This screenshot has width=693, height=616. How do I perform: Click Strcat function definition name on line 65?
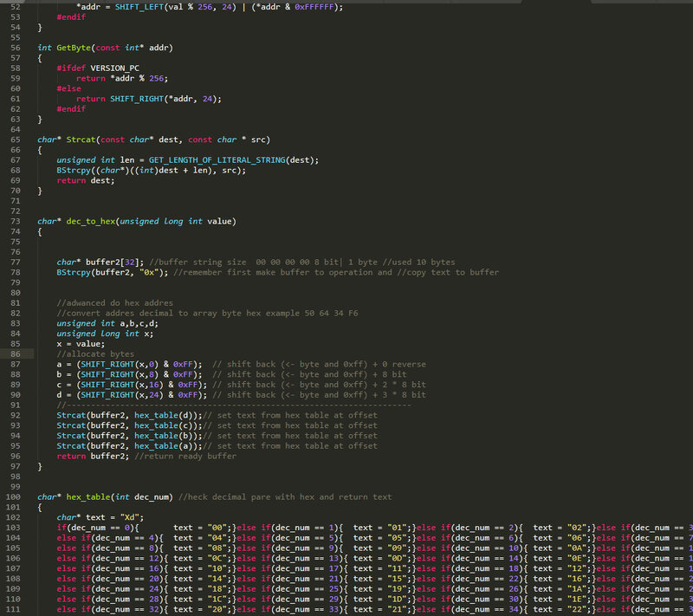(x=81, y=139)
